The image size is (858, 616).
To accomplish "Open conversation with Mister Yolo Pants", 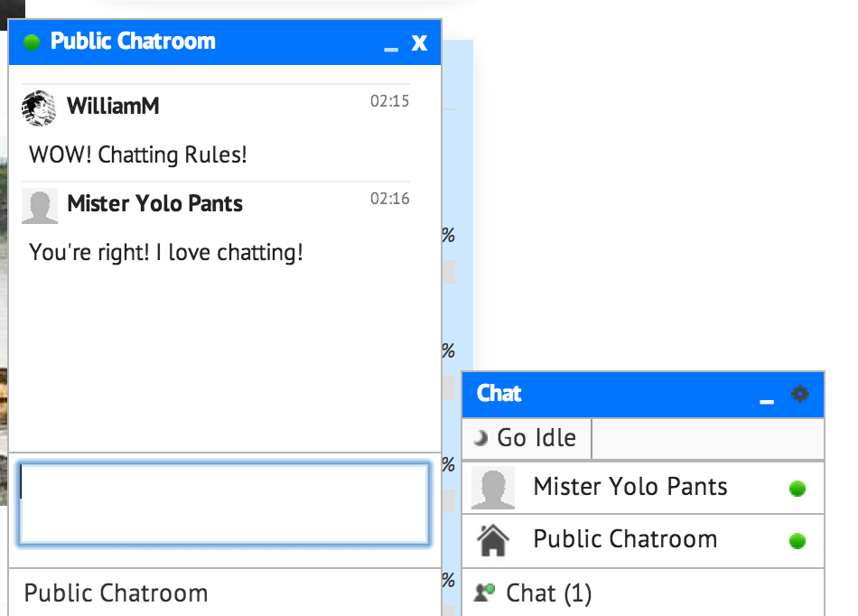I will 643,488.
